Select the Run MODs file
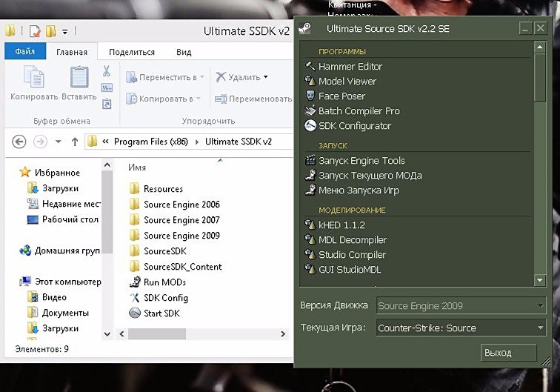 coord(158,282)
